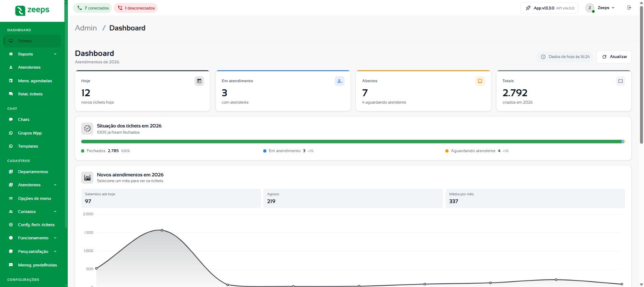Click the Atualizar refresh button
The width and height of the screenshot is (644, 287).
point(614,57)
